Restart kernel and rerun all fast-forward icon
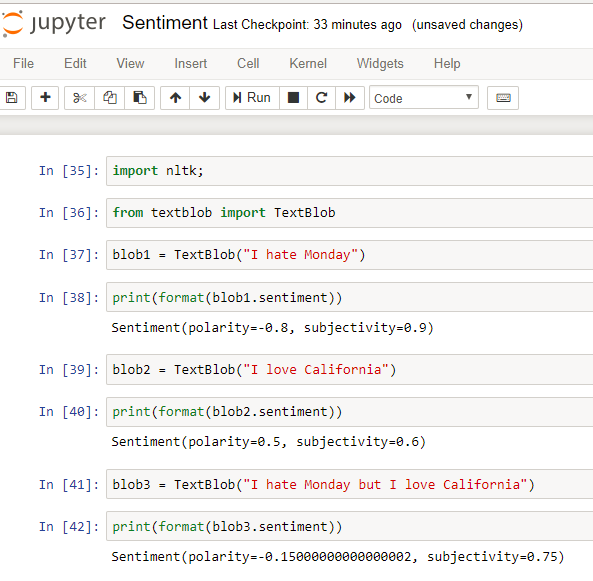The height and width of the screenshot is (581, 593). [x=350, y=98]
